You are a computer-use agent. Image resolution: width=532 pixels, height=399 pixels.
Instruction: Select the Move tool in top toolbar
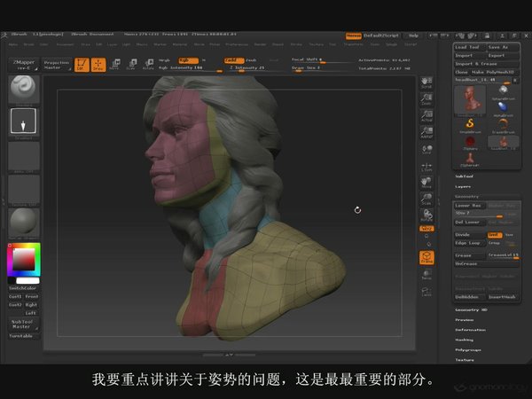click(115, 64)
